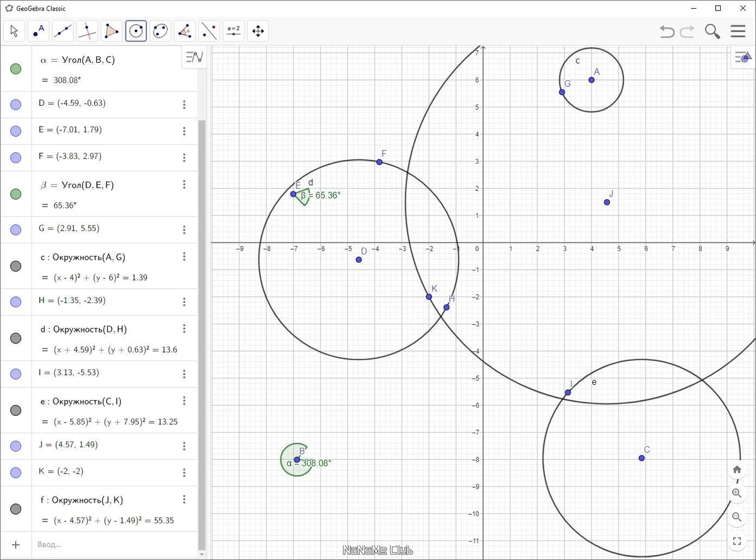Open more options for point H

184,302
